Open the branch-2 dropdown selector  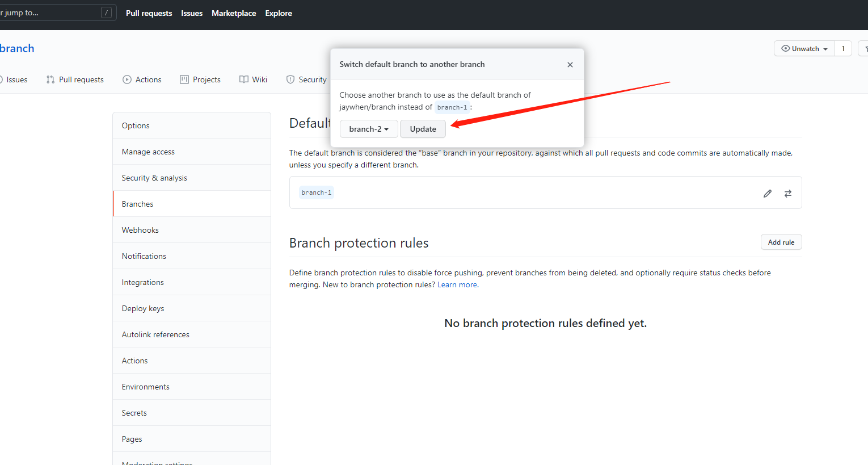click(369, 129)
